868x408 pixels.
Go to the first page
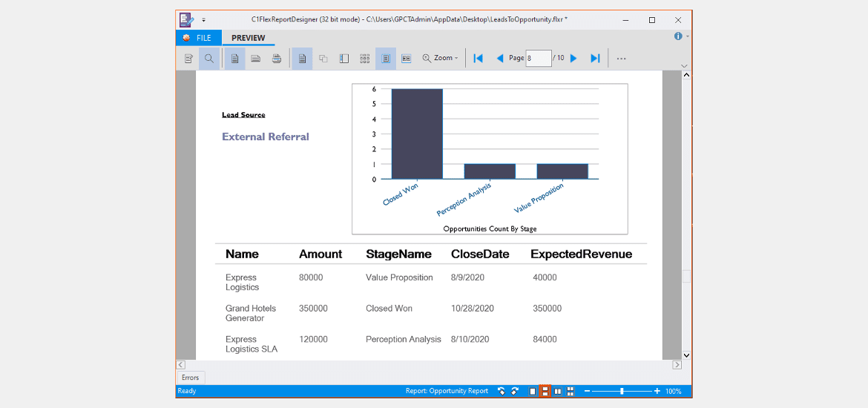pos(479,58)
